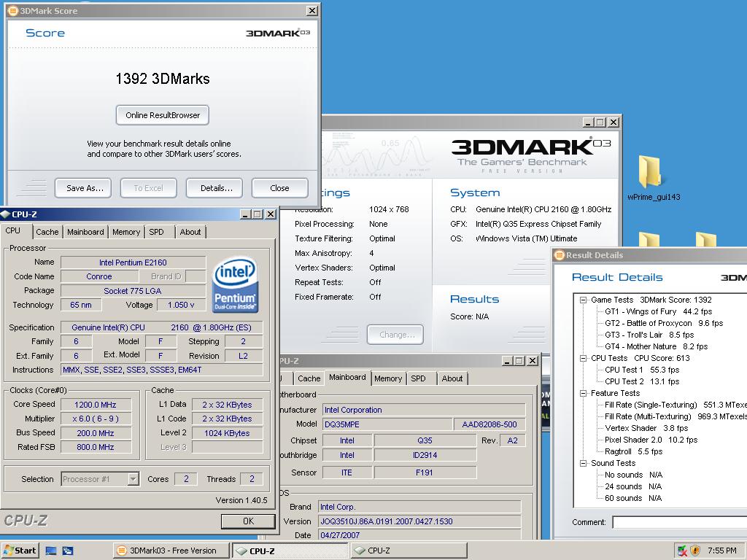
Task: Click the Start button orb
Action: coord(20,551)
